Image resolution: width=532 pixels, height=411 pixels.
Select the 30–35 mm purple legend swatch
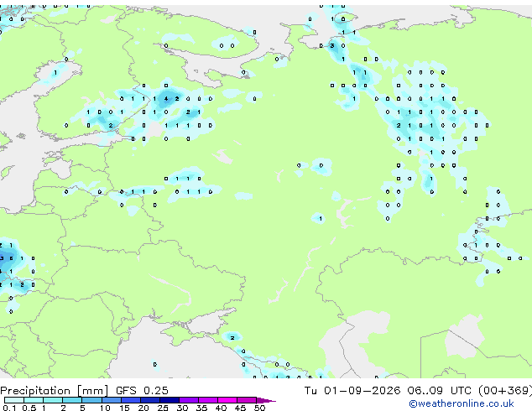(x=189, y=400)
